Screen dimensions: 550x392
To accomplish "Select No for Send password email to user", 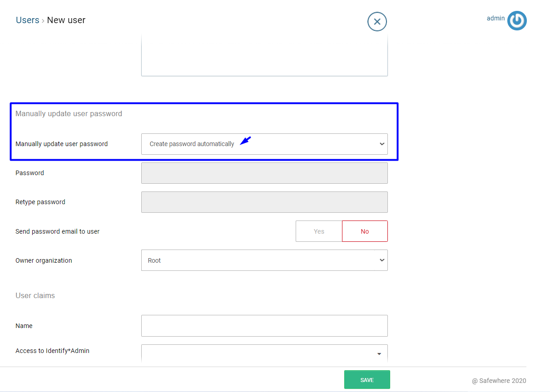I will pos(365,231).
